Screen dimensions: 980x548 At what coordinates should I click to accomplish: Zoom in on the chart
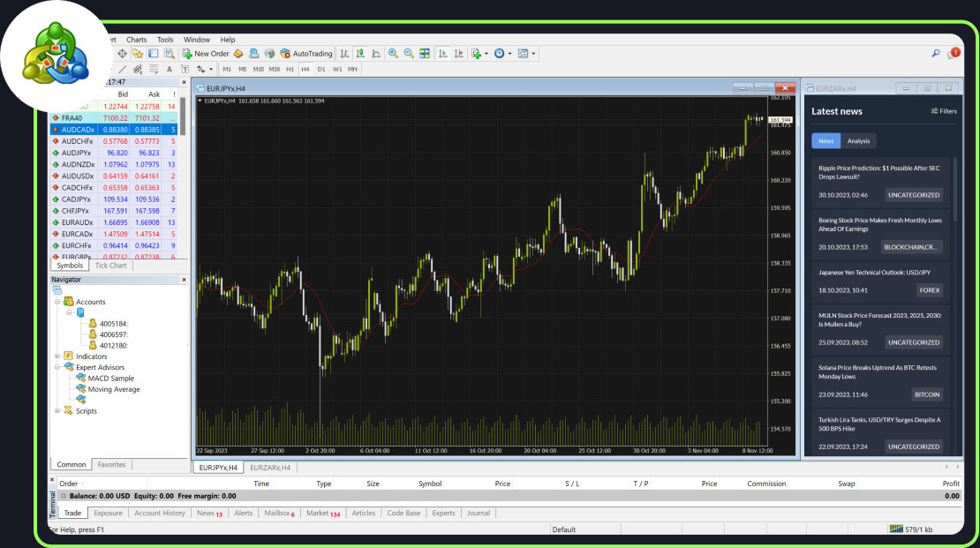[x=392, y=53]
